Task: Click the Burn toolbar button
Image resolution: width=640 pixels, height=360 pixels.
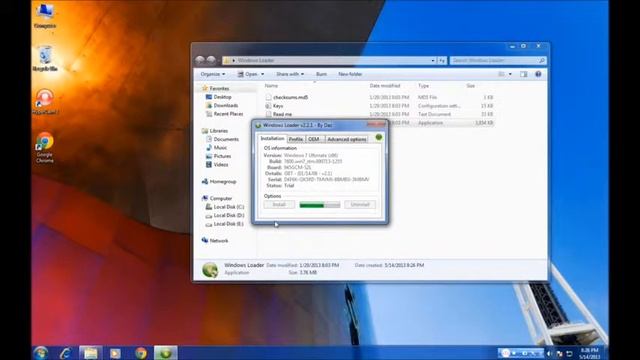Action: pyautogui.click(x=321, y=74)
